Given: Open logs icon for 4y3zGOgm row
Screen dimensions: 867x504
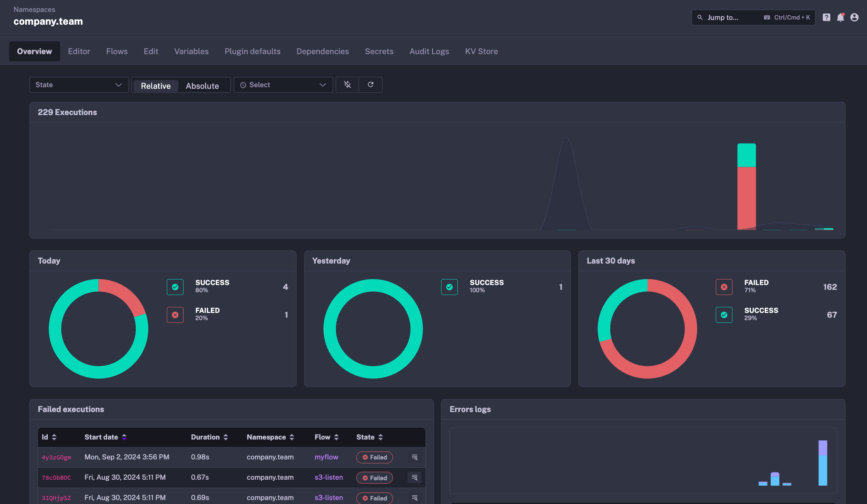Looking at the screenshot, I should 414,457.
